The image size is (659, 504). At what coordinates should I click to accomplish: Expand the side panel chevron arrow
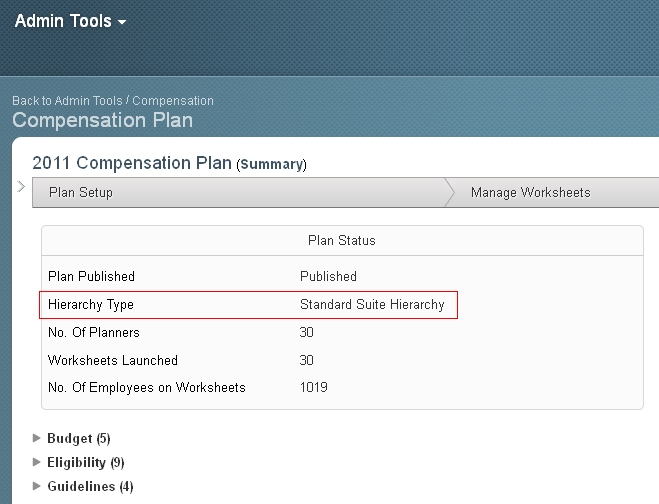click(21, 186)
